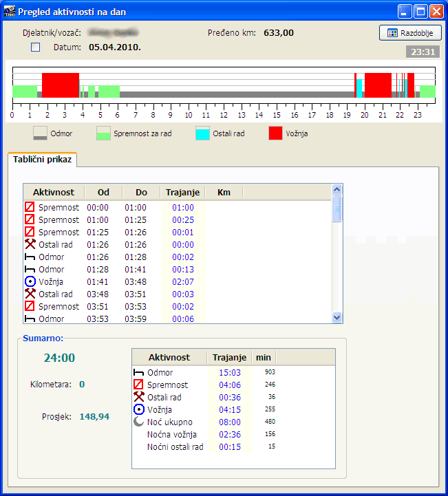
Task: Toggle the checkbox next to Datum
Action: tap(36, 47)
